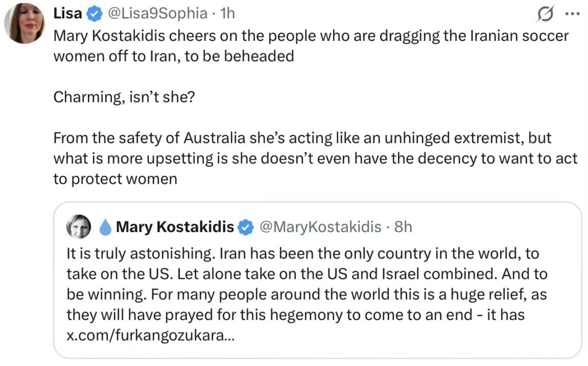Click the "Charming, isn't she?" line

coord(124,97)
